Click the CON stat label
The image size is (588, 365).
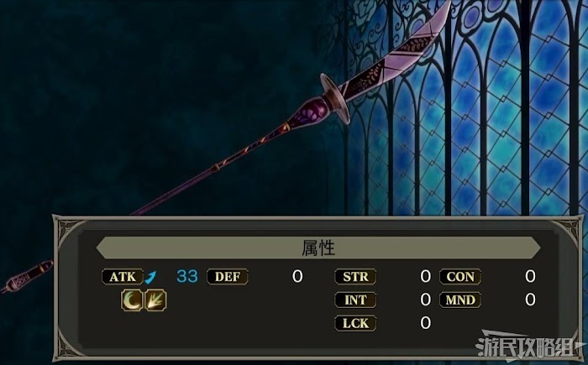(460, 277)
